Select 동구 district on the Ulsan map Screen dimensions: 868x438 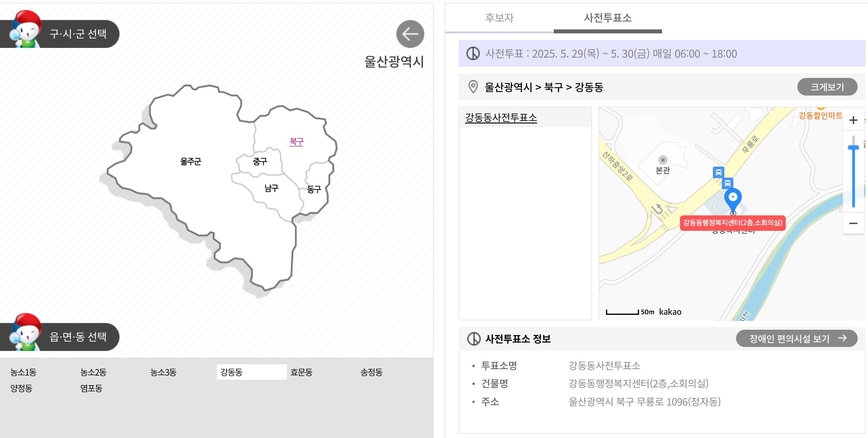314,189
